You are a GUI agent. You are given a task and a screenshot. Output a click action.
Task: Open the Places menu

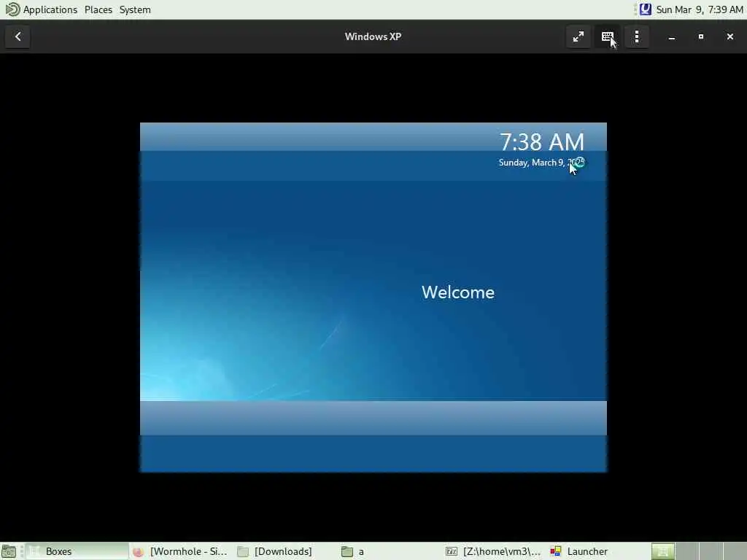pyautogui.click(x=98, y=9)
